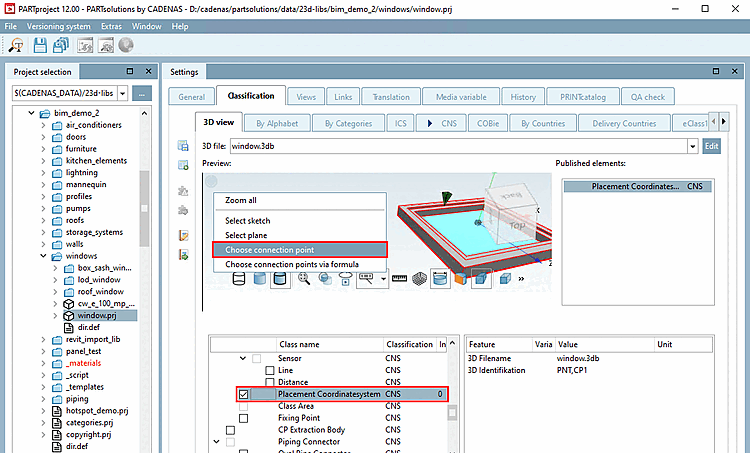Collapse the Sensor class node
The height and width of the screenshot is (453, 750).
244,359
